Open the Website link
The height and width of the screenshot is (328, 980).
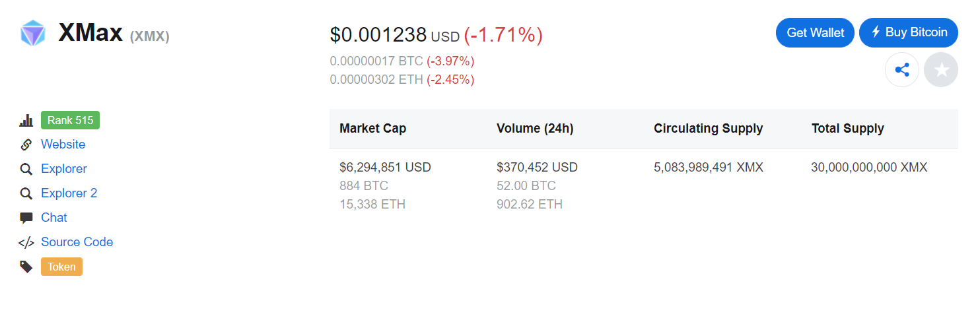coord(63,144)
